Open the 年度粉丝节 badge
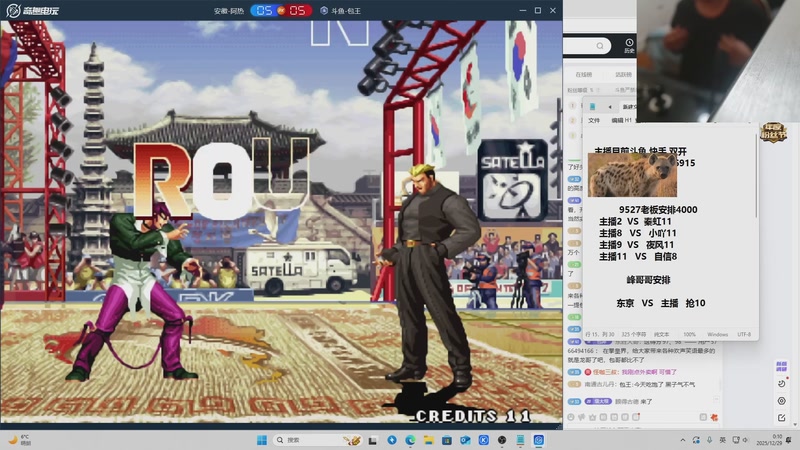The image size is (800, 450). click(x=773, y=133)
